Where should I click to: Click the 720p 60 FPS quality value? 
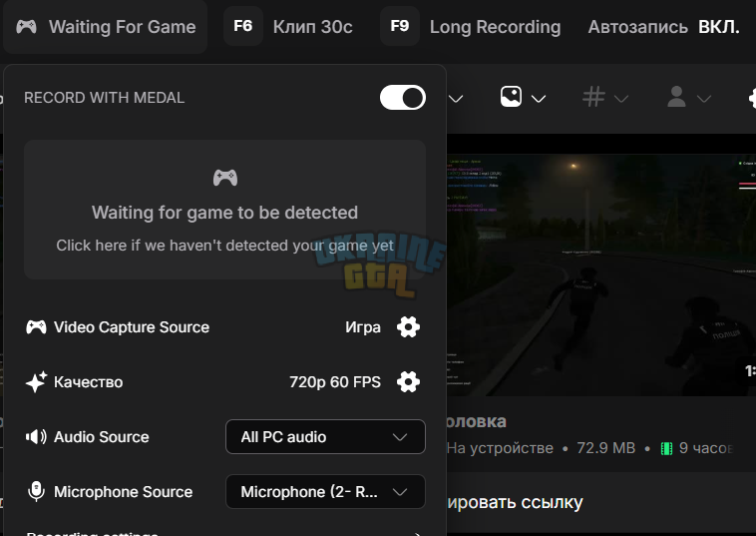coord(335,382)
